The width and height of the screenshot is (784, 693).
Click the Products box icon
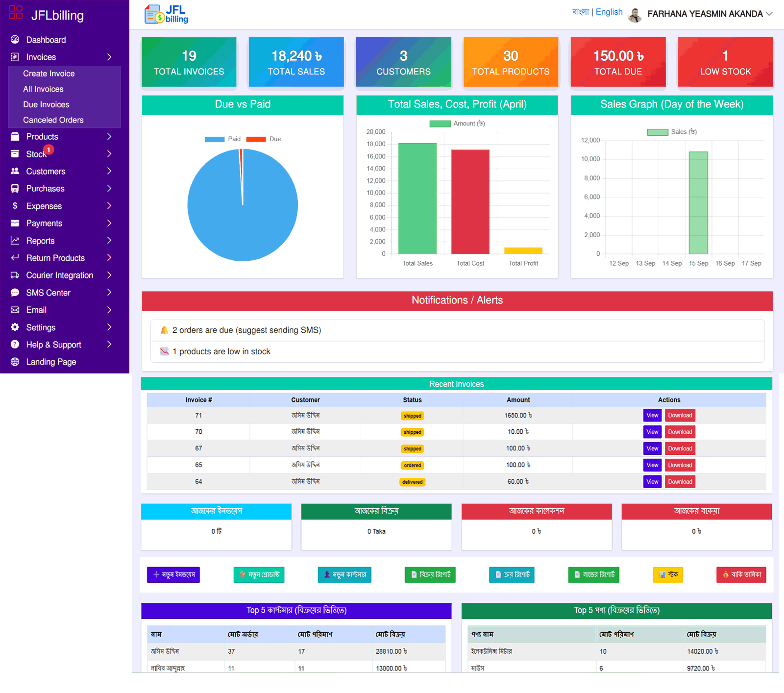(x=15, y=137)
